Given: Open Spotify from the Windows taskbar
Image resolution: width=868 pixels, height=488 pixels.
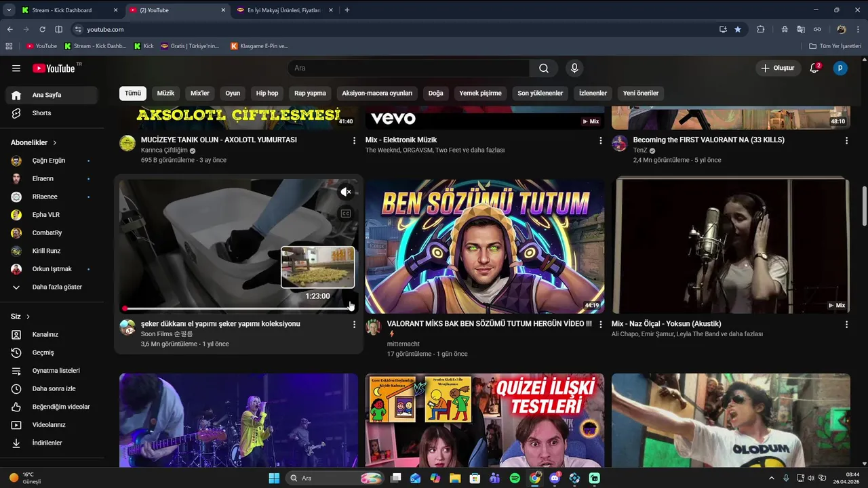Looking at the screenshot, I should click(515, 478).
